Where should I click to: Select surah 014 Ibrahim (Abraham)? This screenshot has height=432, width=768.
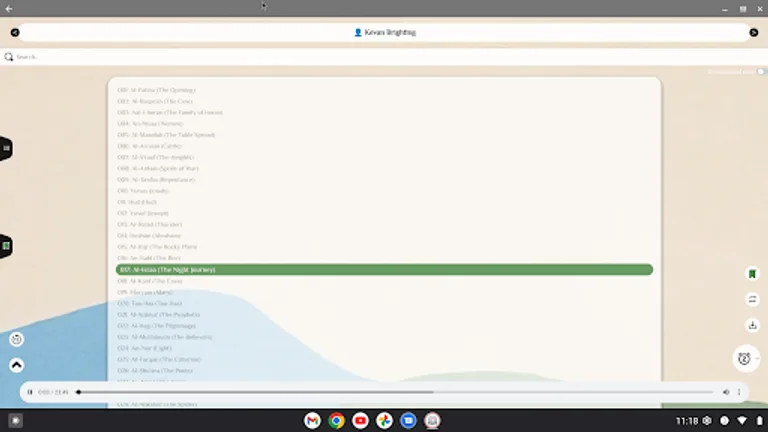click(x=149, y=236)
